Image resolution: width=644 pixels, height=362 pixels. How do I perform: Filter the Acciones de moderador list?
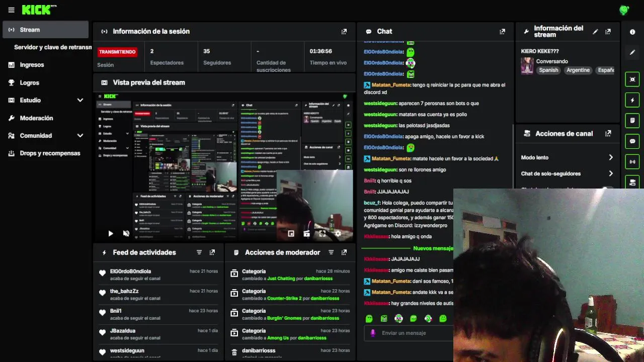[331, 252]
